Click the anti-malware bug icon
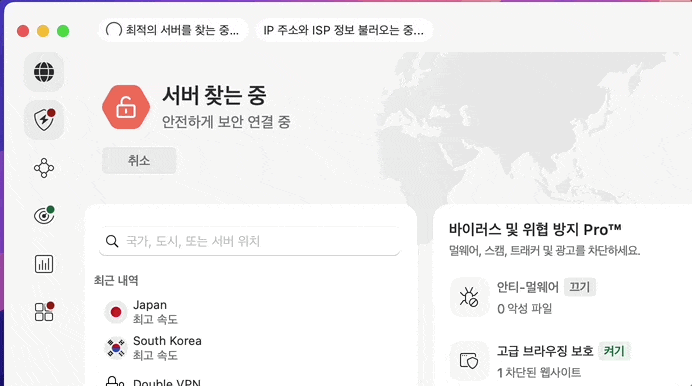This screenshot has height=386, width=692. pyautogui.click(x=469, y=297)
